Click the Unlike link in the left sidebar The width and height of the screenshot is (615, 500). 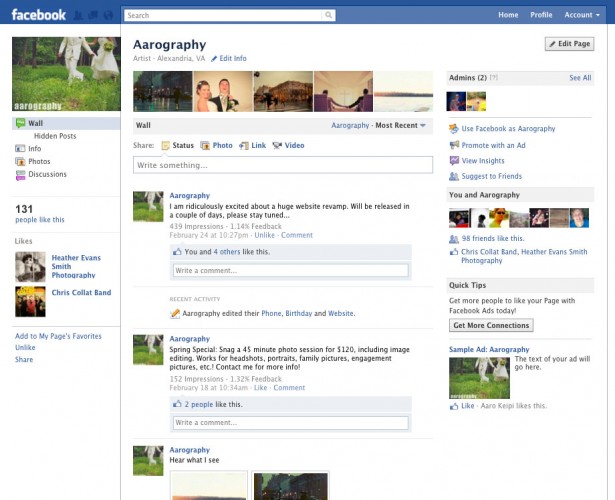click(x=25, y=347)
